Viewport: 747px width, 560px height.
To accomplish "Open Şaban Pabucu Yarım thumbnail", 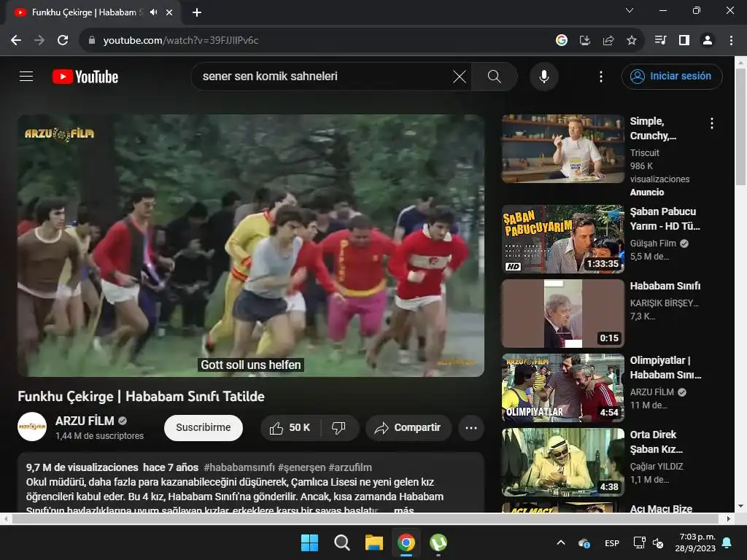I will 563,239.
